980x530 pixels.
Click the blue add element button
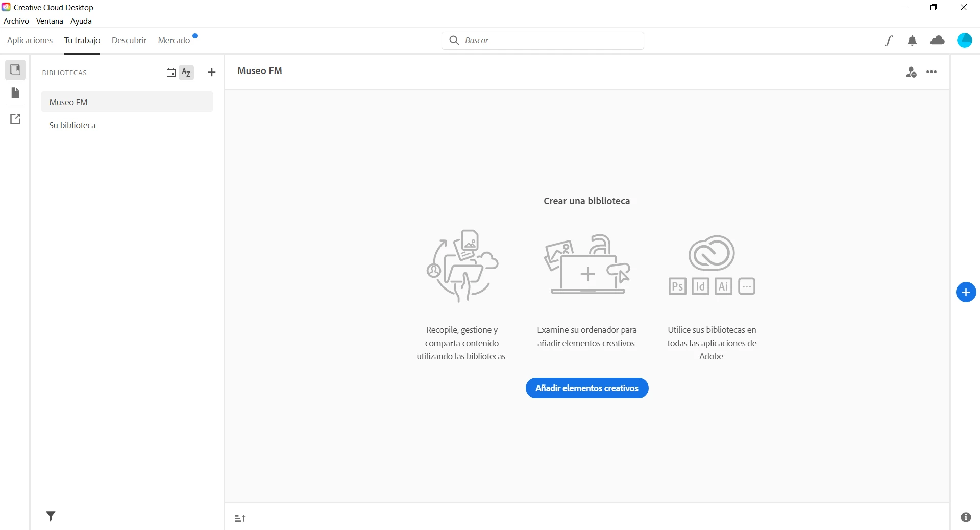[x=966, y=292]
